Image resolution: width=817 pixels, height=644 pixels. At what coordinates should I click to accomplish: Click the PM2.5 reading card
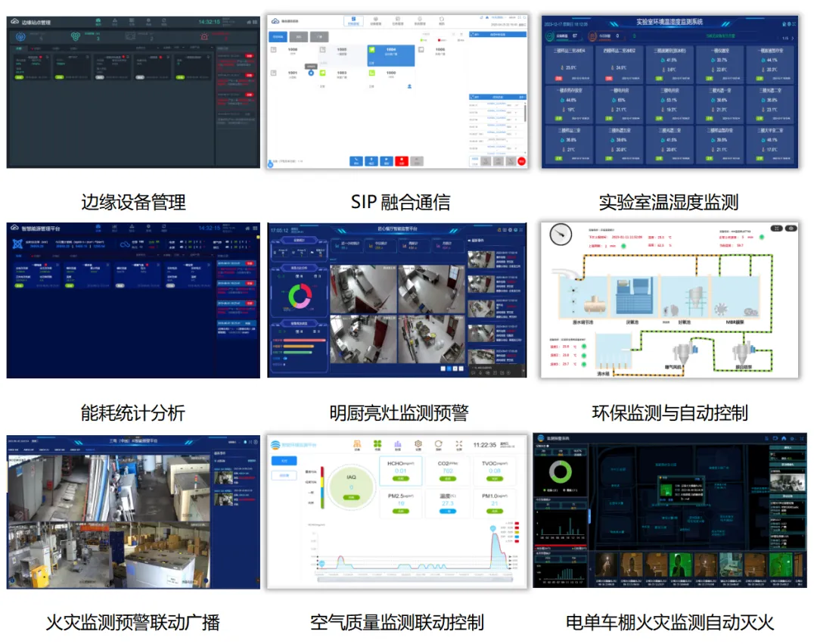401,503
